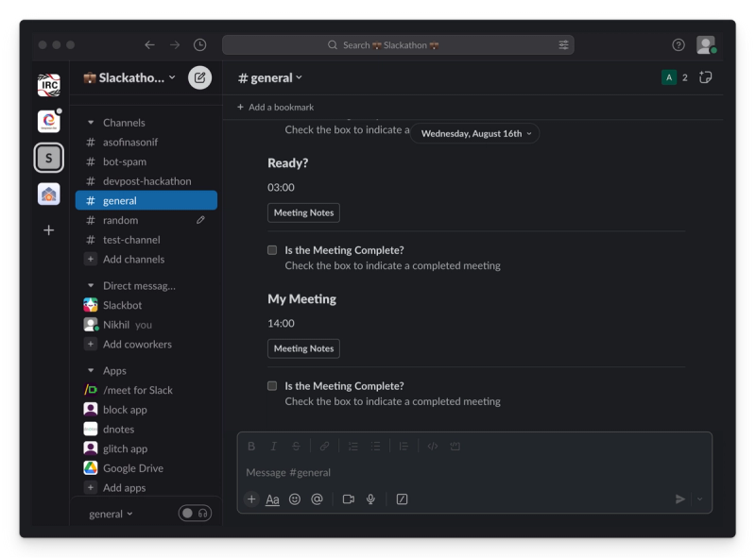Viewport: 756px width, 558px height.
Task: Click the Search Slackathon field
Action: coord(398,44)
